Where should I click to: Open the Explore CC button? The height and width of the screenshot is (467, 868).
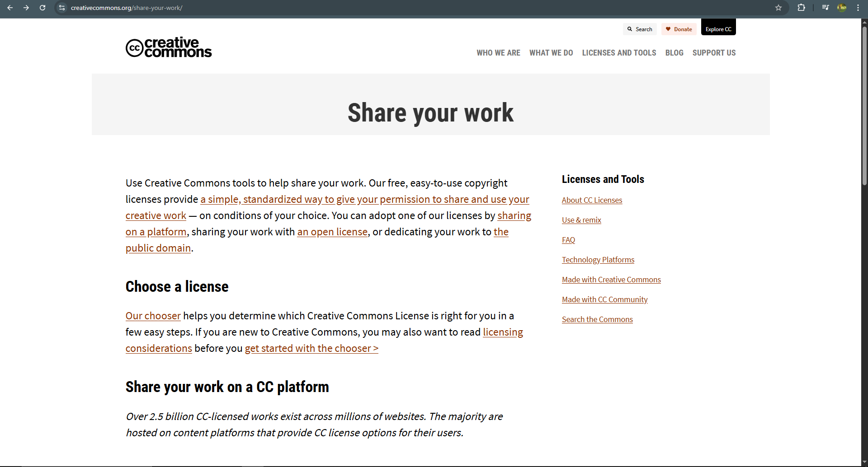[718, 27]
